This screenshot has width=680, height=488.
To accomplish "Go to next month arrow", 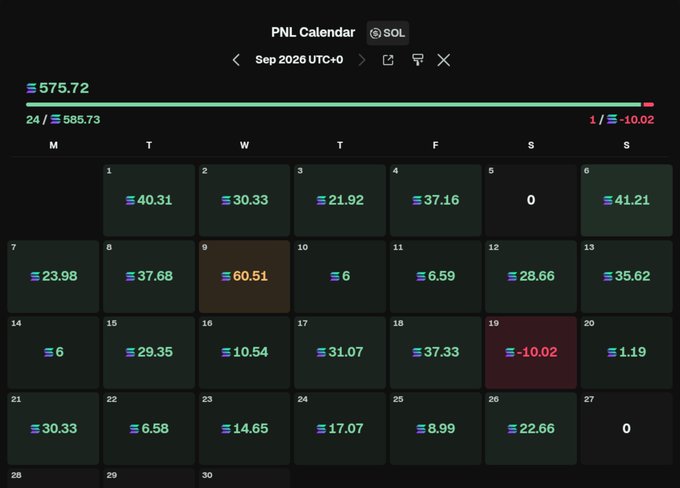I will [362, 60].
